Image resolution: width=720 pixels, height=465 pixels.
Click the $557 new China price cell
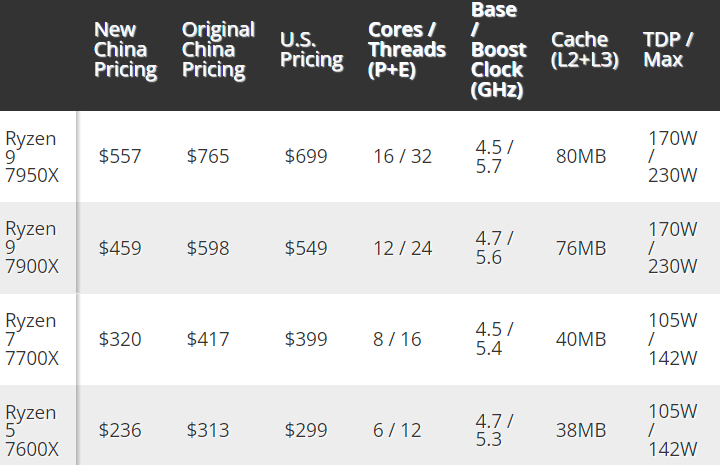point(120,156)
